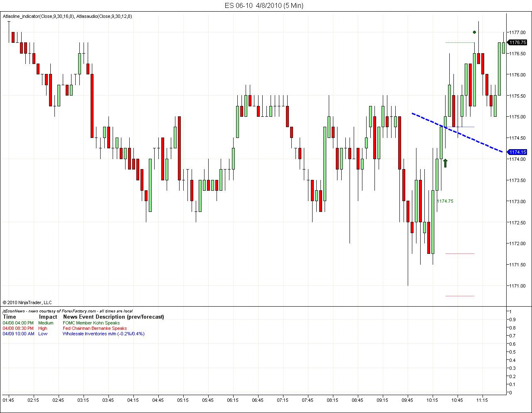The width and height of the screenshot is (532, 413).
Task: Click the green 1174.75 entry price text
Action: [445, 201]
